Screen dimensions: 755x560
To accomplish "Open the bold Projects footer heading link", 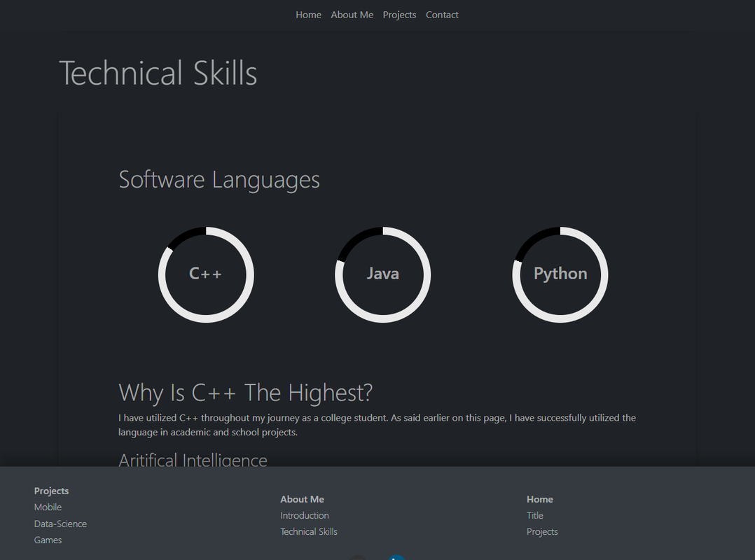I will [52, 491].
